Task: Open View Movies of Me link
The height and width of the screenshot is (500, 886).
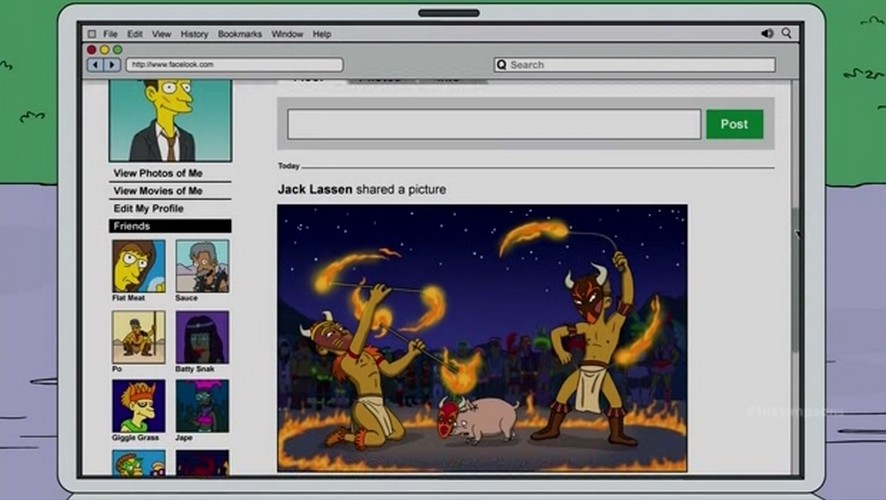Action: coord(158,191)
